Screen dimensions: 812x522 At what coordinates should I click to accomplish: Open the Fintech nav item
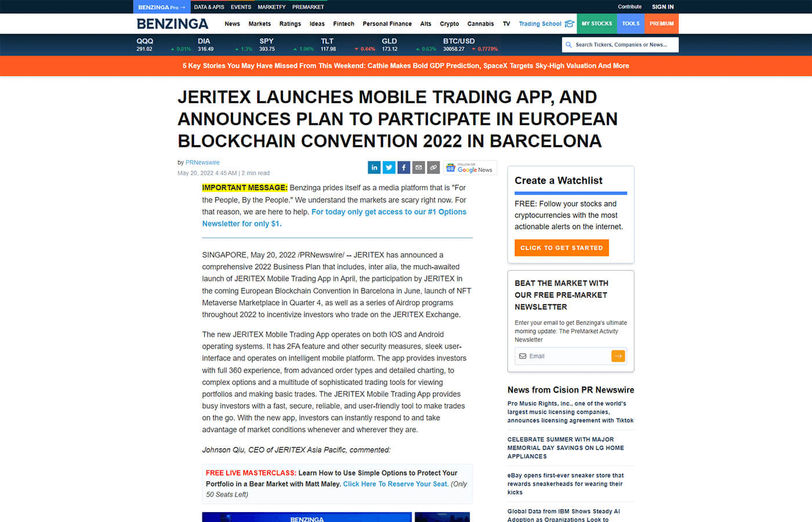343,24
